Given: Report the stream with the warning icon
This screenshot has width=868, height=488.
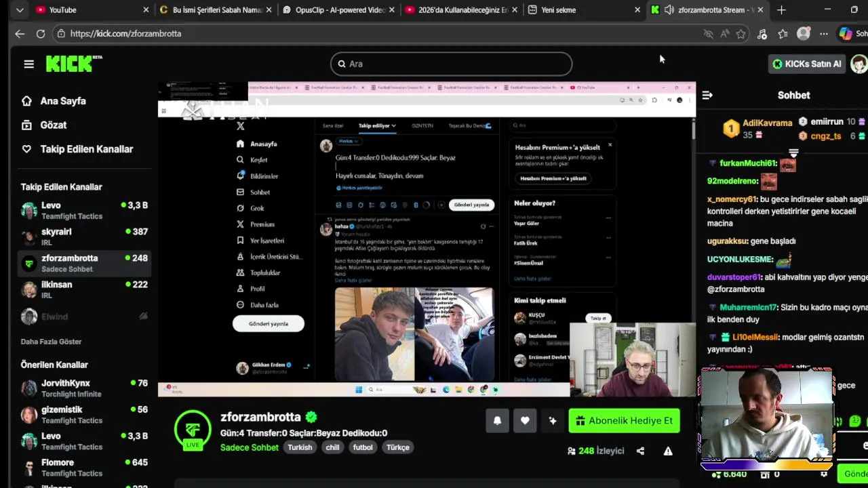Looking at the screenshot, I should click(668, 451).
